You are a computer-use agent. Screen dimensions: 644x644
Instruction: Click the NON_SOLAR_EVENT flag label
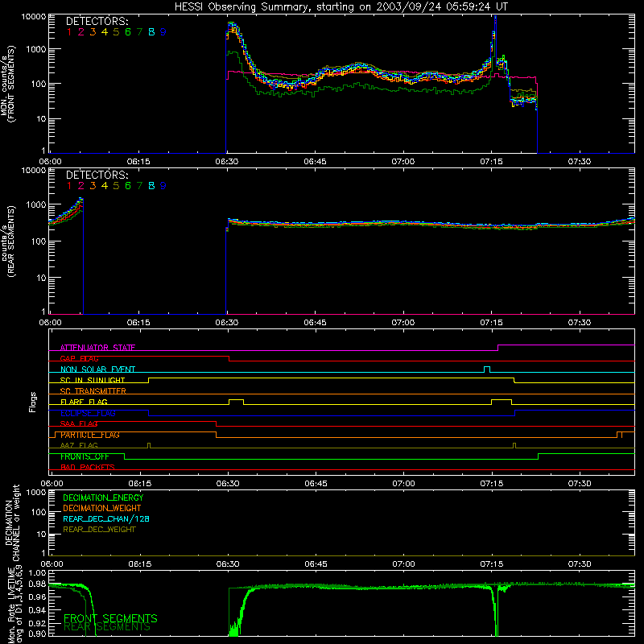[97, 369]
